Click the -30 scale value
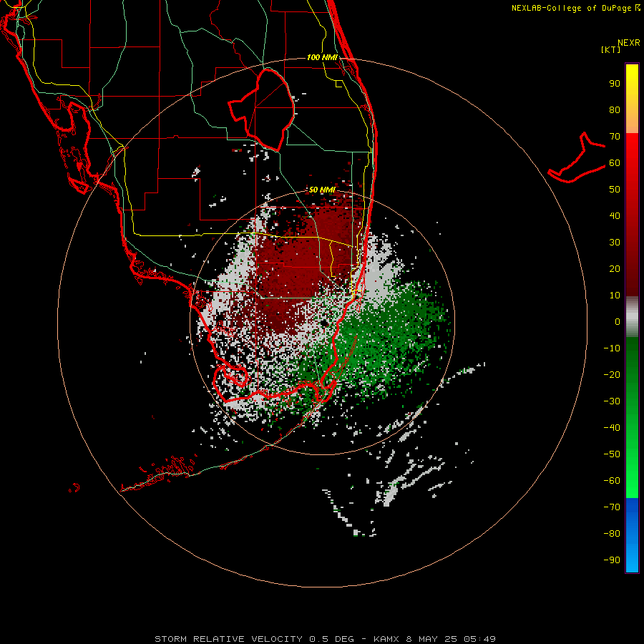 pyautogui.click(x=612, y=401)
